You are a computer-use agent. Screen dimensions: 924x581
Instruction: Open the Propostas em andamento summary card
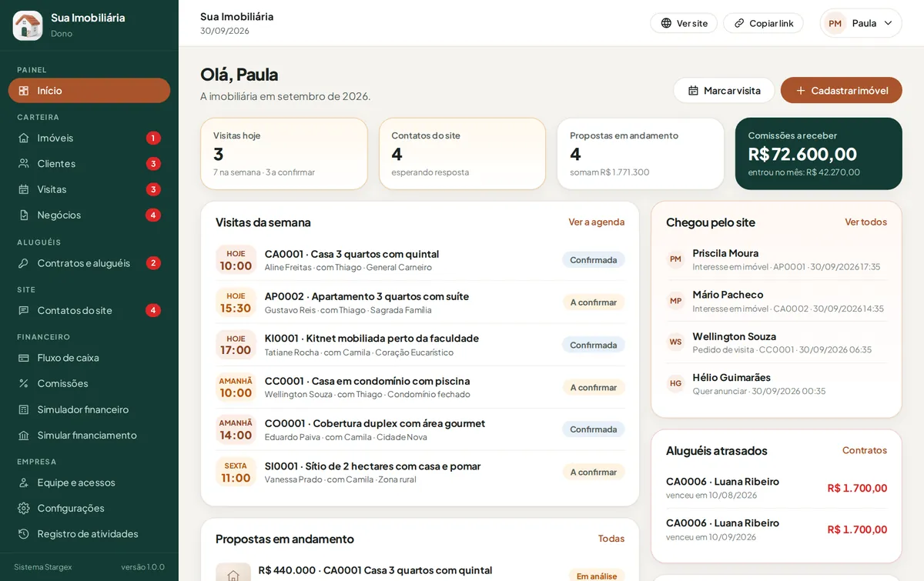tap(641, 153)
